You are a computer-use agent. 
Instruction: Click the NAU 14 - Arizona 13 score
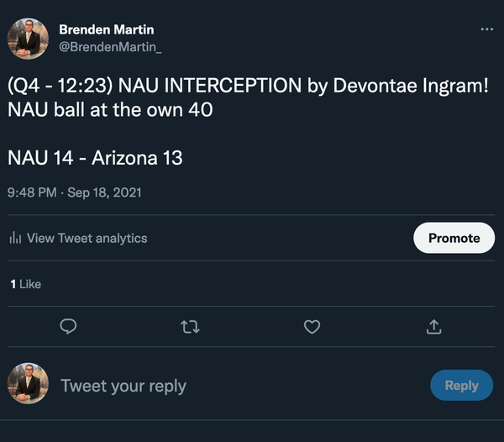click(95, 157)
